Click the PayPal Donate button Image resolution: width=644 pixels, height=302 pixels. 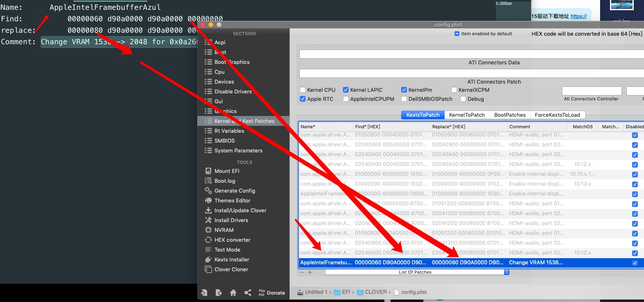pos(272,293)
